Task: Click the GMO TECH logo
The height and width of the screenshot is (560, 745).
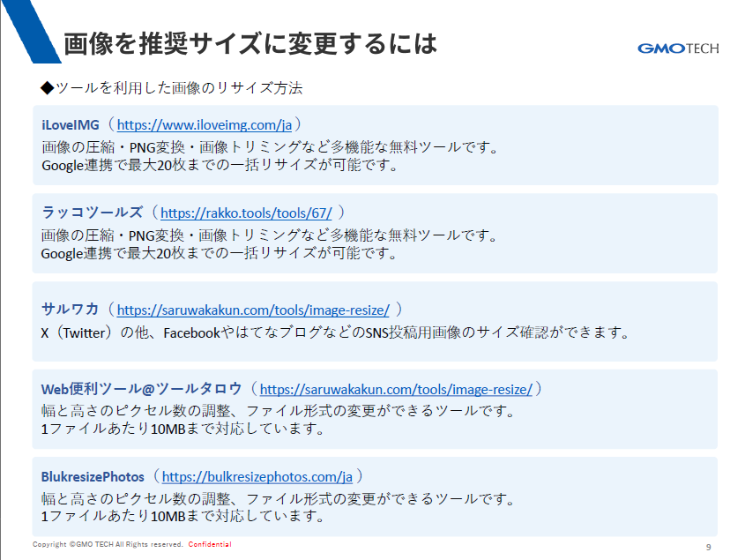Action: (x=678, y=49)
